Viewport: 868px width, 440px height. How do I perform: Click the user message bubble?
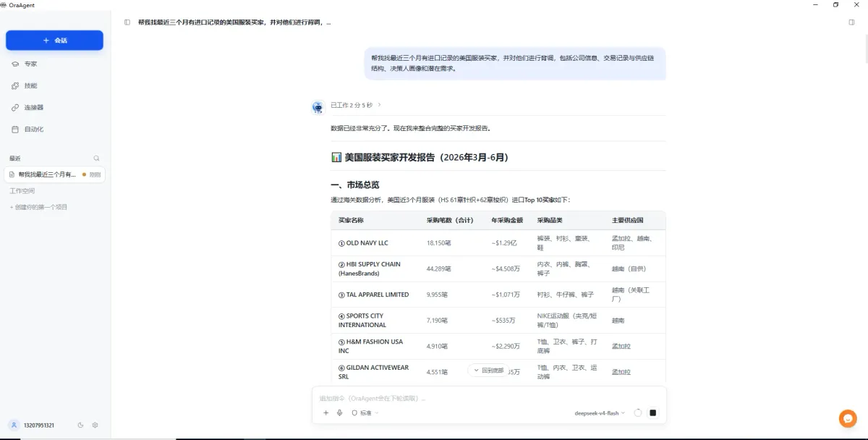tap(515, 63)
